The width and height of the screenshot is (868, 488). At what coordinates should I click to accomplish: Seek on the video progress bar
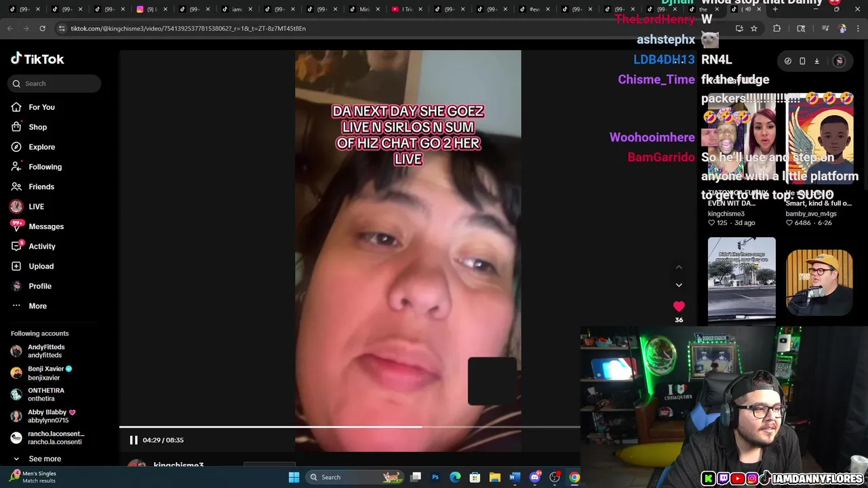coord(349,427)
